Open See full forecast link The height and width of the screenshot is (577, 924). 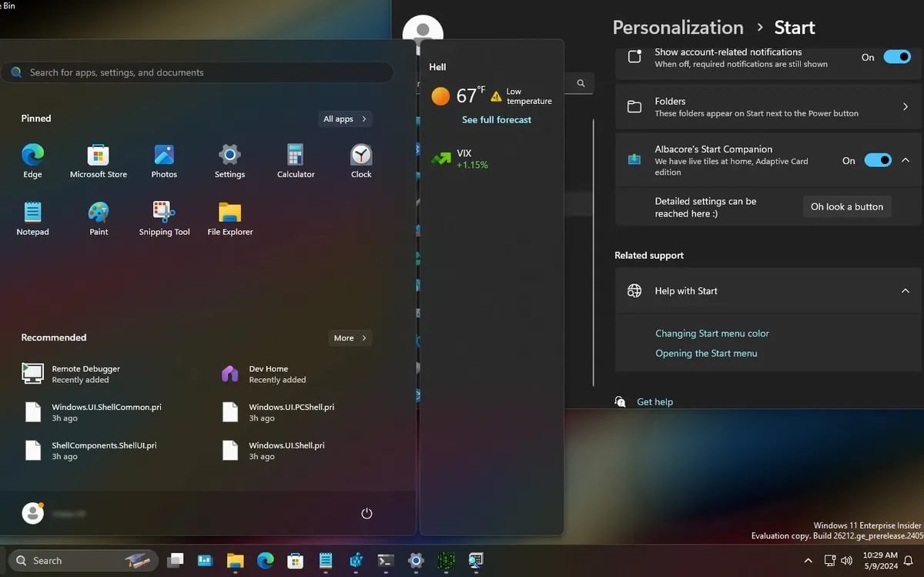tap(496, 120)
